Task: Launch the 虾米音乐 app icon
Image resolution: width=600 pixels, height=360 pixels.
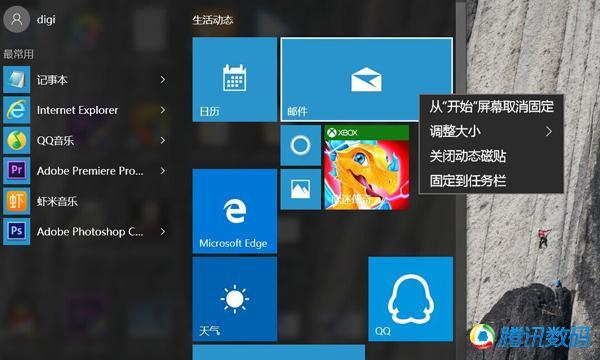Action: 16,201
